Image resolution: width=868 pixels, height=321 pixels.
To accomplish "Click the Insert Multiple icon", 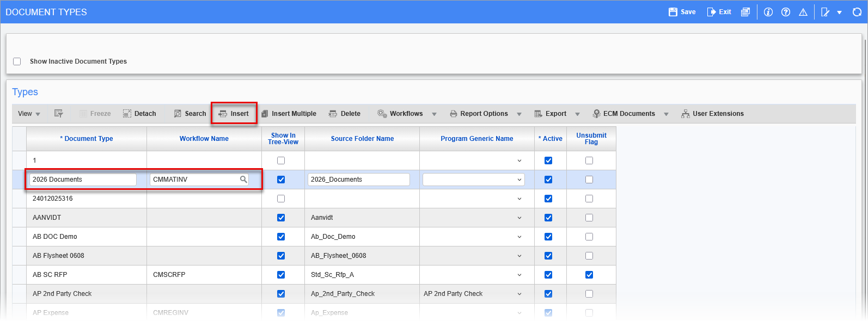I will click(265, 114).
